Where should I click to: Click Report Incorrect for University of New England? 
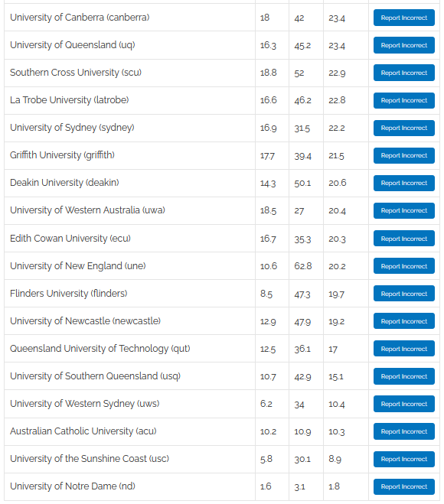tap(403, 266)
